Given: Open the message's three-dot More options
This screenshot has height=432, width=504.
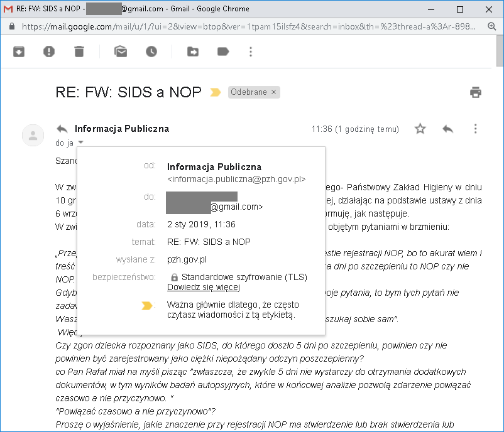Looking at the screenshot, I should [x=476, y=129].
